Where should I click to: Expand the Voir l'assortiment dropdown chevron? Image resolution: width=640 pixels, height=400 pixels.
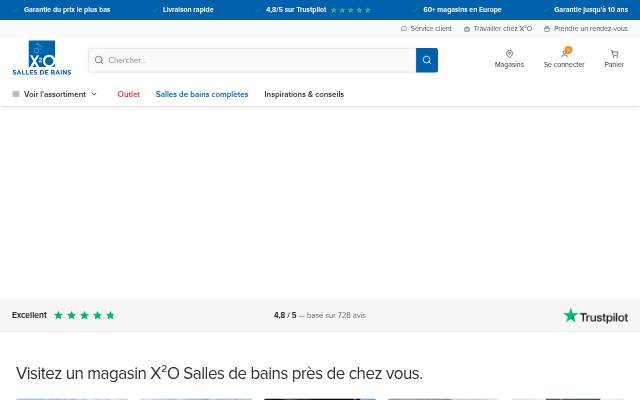pos(94,94)
